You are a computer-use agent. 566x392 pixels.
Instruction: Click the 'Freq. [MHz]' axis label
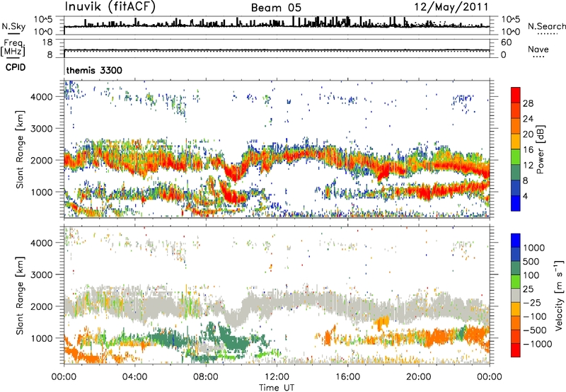13,48
